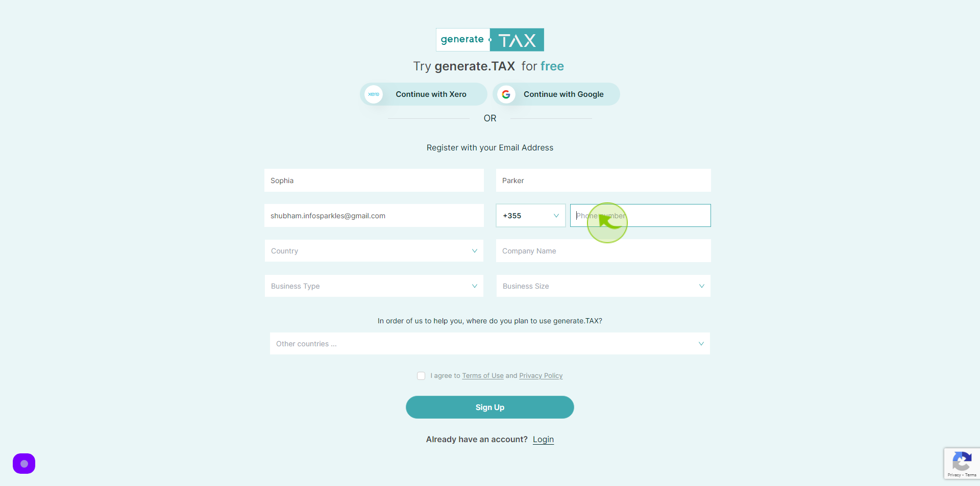Image resolution: width=980 pixels, height=486 pixels.
Task: Choose Continue with Xero
Action: [424, 94]
